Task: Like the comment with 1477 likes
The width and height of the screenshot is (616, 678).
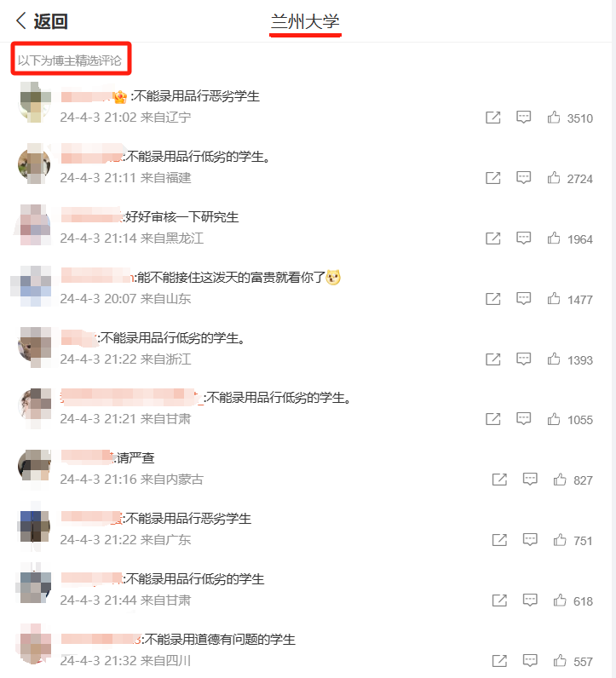Action: coord(554,299)
